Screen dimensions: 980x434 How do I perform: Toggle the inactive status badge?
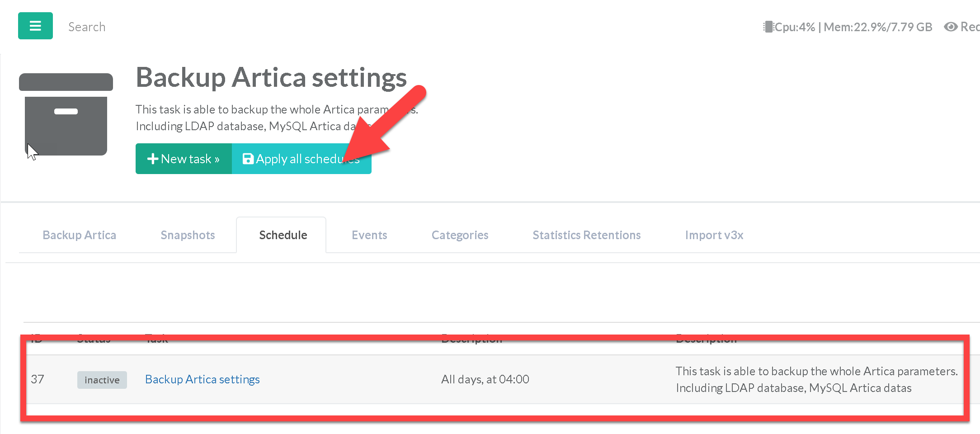point(102,380)
